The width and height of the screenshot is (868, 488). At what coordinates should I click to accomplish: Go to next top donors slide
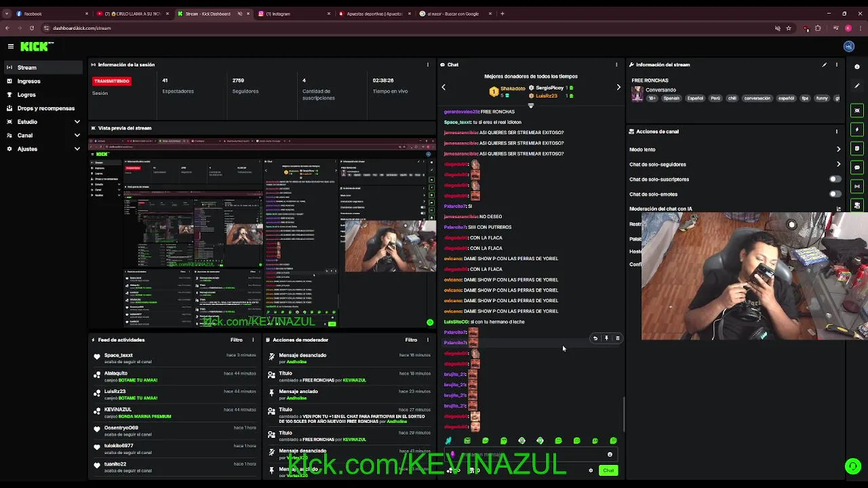point(618,87)
